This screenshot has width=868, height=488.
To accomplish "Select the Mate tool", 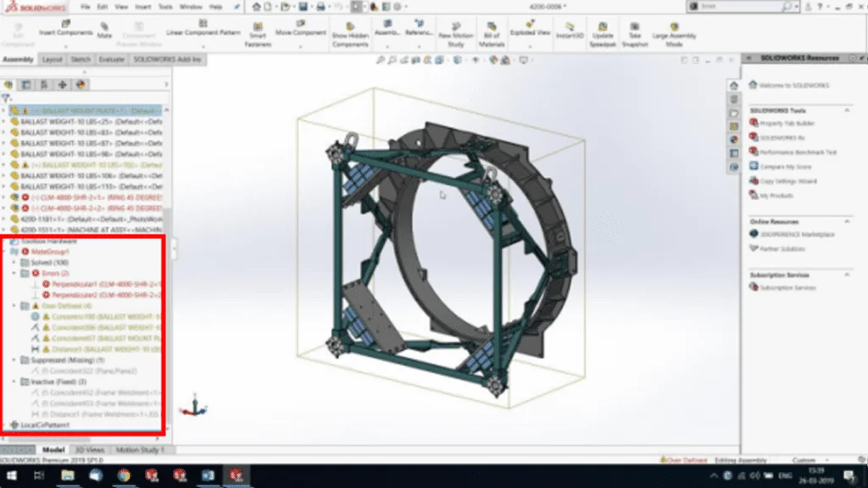I will pyautogui.click(x=104, y=30).
